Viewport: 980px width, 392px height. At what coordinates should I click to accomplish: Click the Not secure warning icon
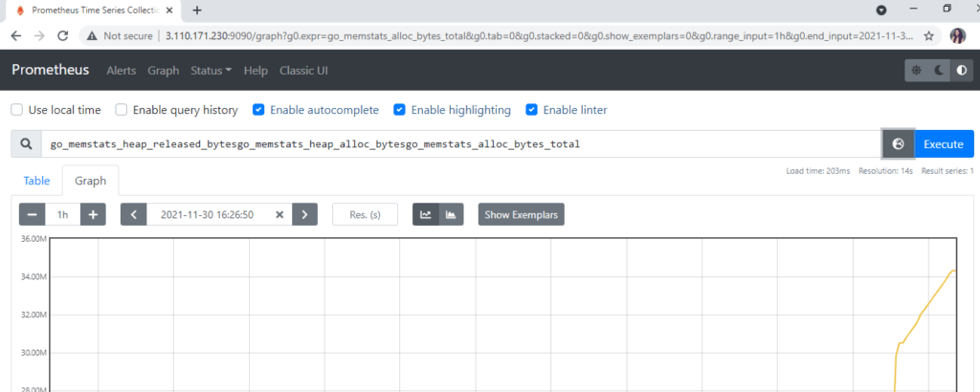[x=93, y=35]
